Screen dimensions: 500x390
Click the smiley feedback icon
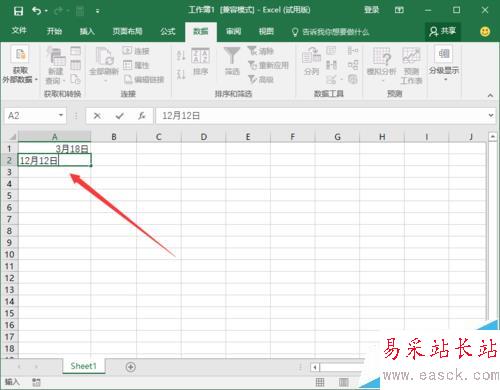point(485,32)
